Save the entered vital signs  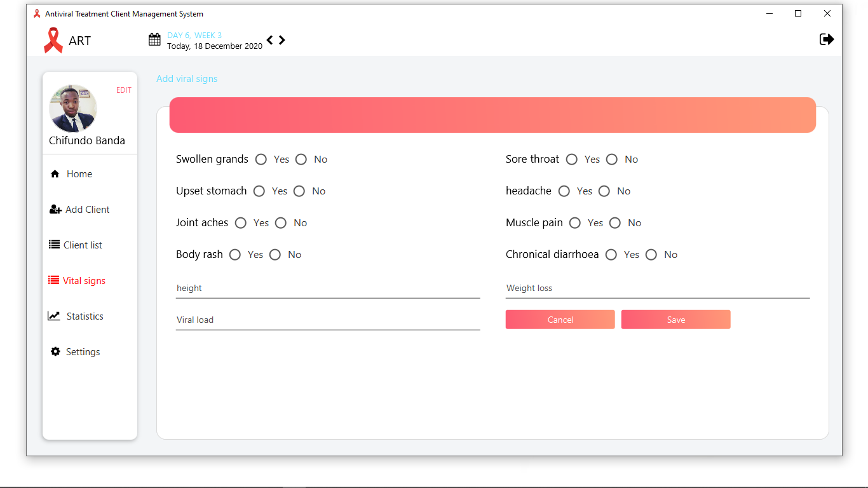[675, 320]
